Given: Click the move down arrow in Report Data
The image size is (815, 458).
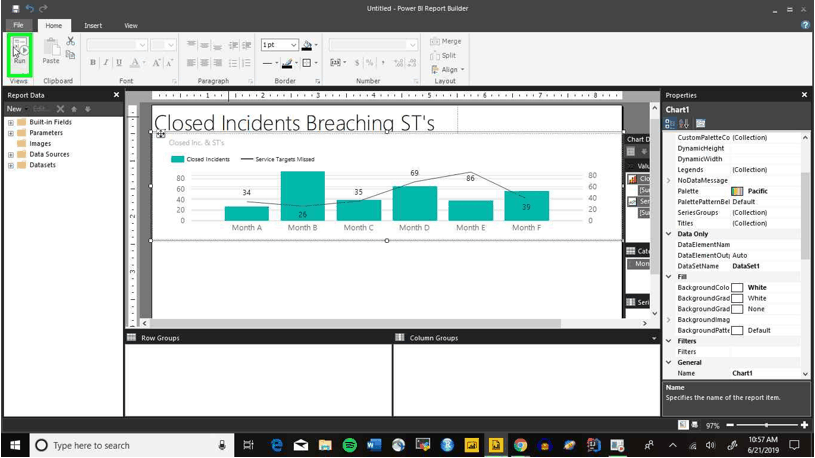Looking at the screenshot, I should click(x=87, y=109).
